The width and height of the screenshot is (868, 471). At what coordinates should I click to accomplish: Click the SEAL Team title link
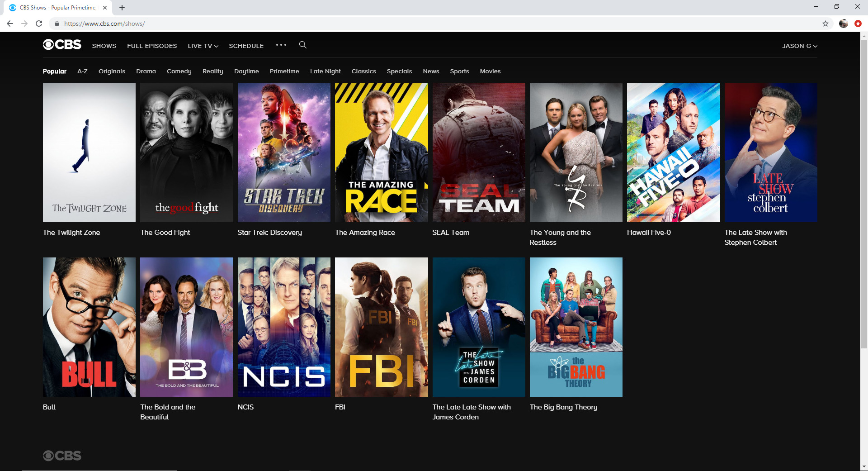tap(451, 232)
